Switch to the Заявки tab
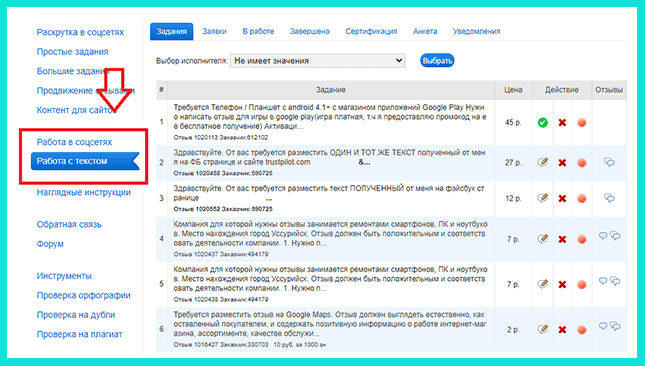This screenshot has height=366, width=645. [214, 31]
